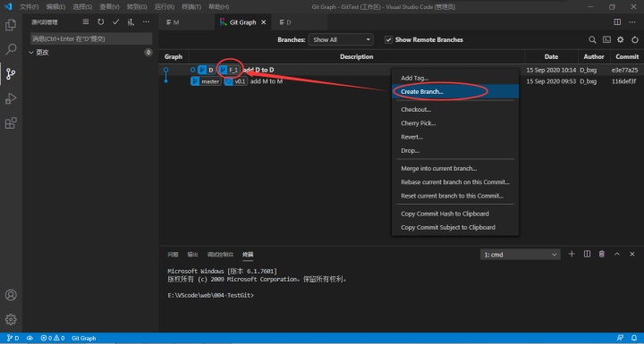The image size is (644, 344).
Task: Open the Search view in activity bar
Action: click(x=11, y=49)
